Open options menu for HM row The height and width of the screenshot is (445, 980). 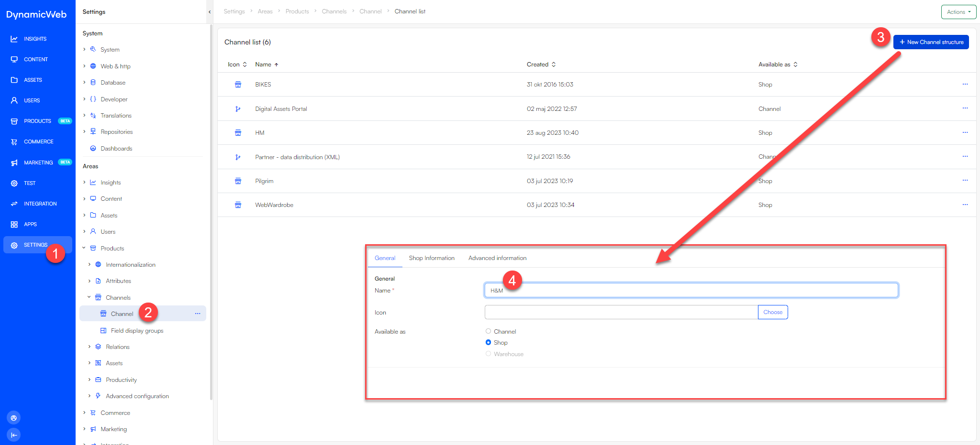point(965,132)
